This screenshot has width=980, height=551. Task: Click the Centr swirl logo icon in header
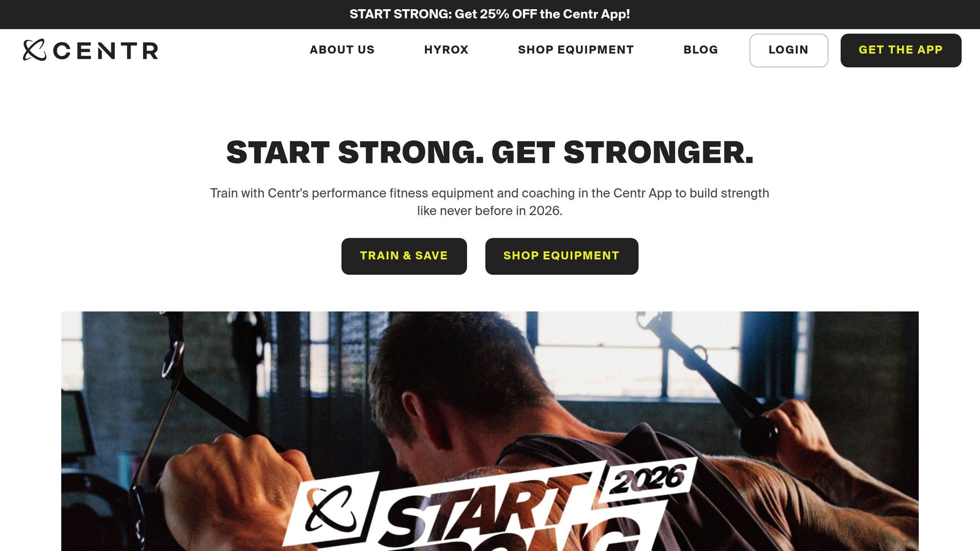coord(34,50)
